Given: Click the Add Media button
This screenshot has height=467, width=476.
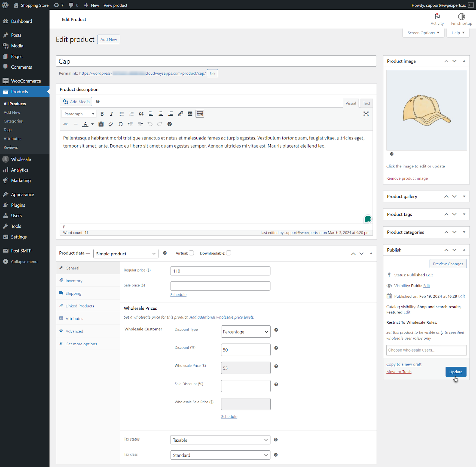Looking at the screenshot, I should tap(76, 101).
